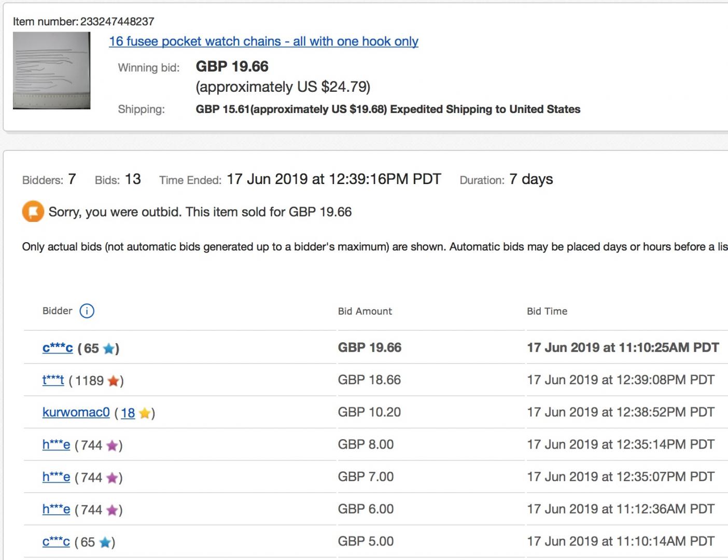Click the purple star in the GBP 6.00 row
Screen dimensions: 728x560
point(111,510)
